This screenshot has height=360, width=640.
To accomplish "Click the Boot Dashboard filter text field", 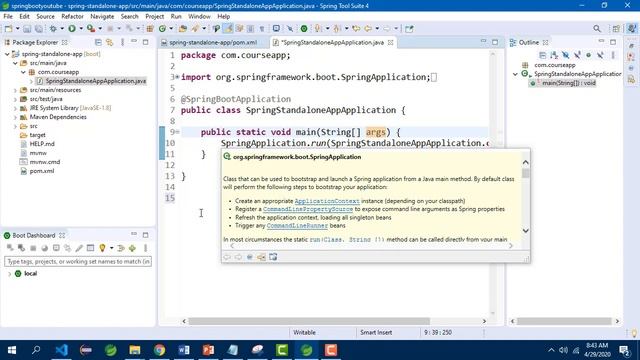I will click(78, 261).
